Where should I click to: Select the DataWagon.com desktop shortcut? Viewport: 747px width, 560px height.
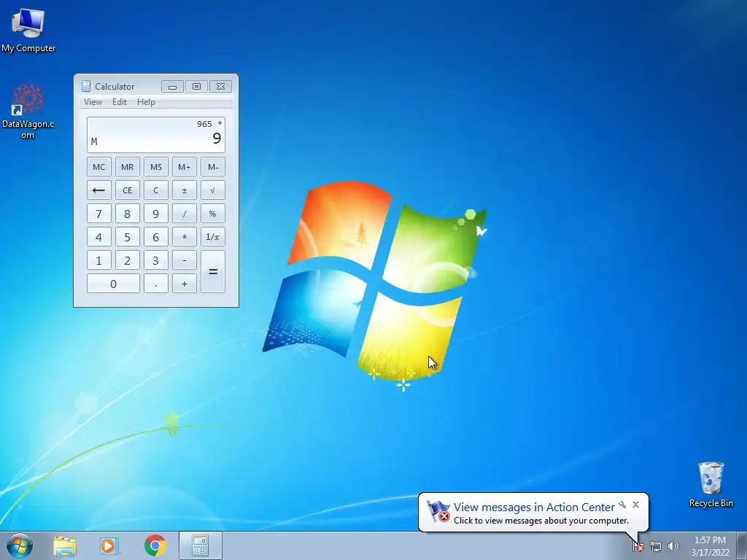point(28,111)
